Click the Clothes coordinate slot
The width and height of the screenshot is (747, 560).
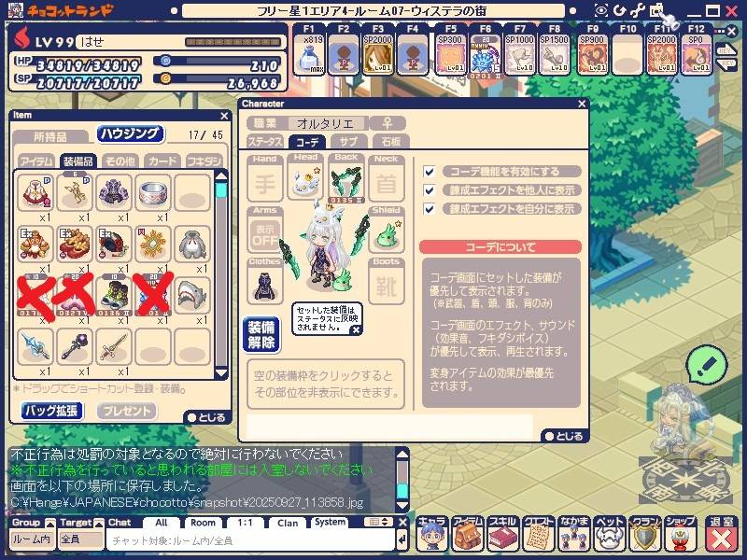coord(265,286)
